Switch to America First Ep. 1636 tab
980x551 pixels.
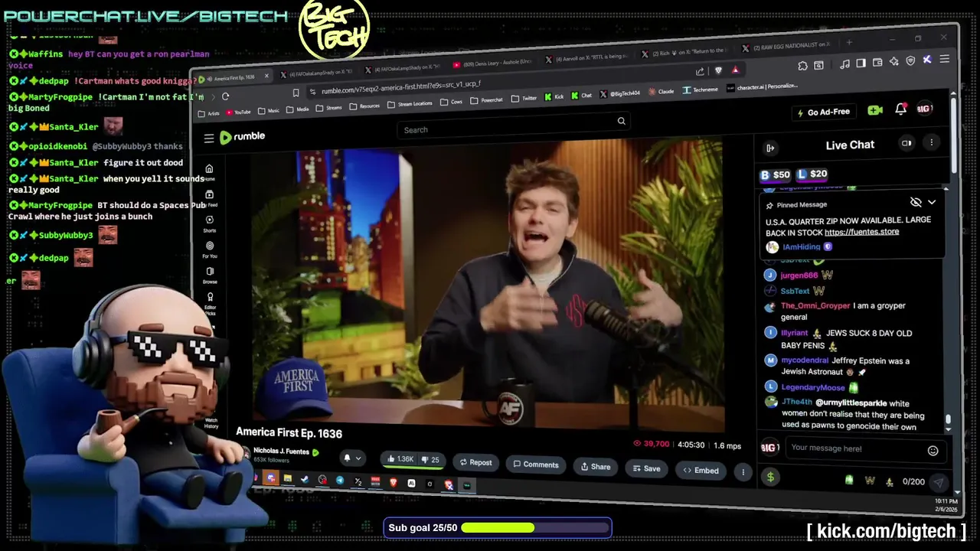click(232, 78)
